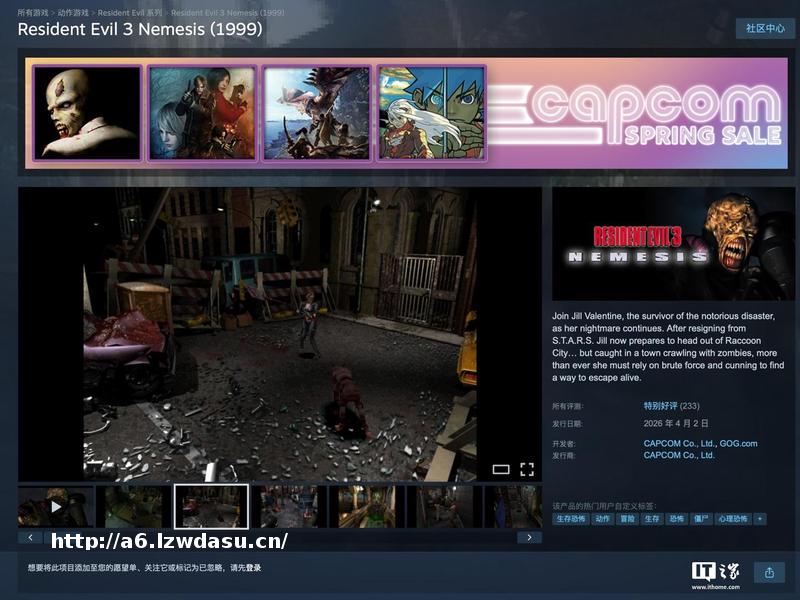Open Resident Evil 系列 breadcrumb link
Screen dimensions: 800x600
[129, 12]
